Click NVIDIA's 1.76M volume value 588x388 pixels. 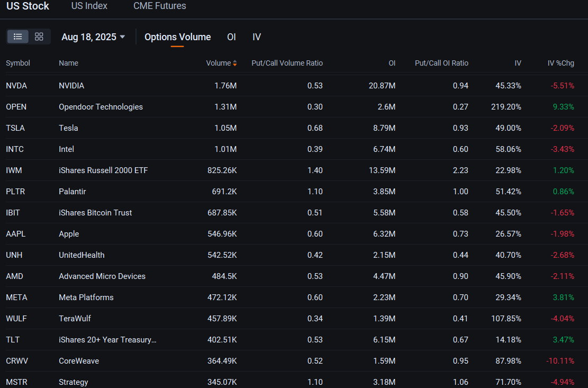click(x=225, y=86)
